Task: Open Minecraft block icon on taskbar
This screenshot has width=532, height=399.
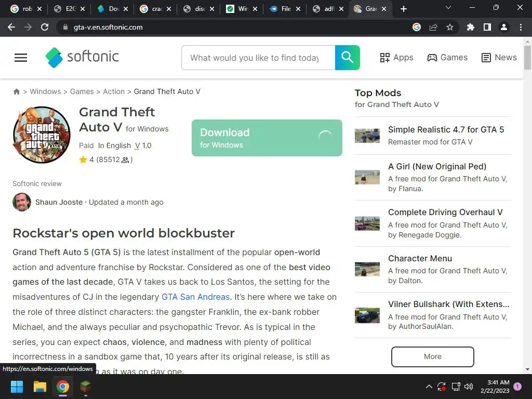Action: coord(86,387)
